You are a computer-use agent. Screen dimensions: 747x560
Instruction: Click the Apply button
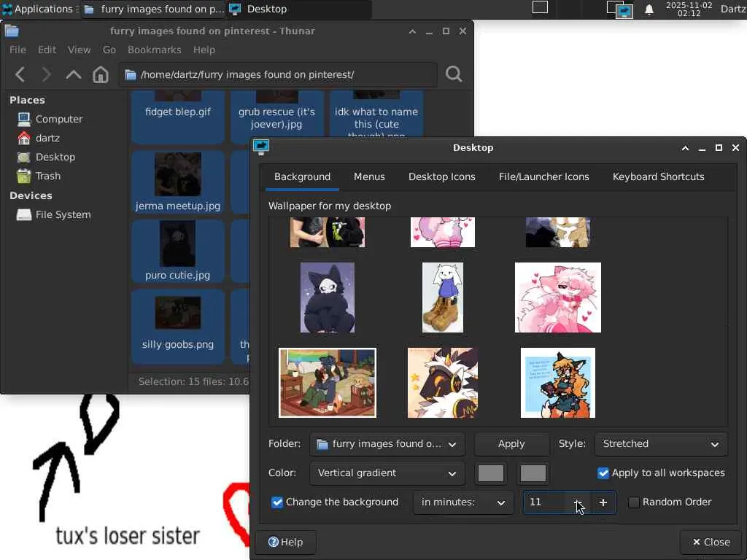[x=511, y=444]
